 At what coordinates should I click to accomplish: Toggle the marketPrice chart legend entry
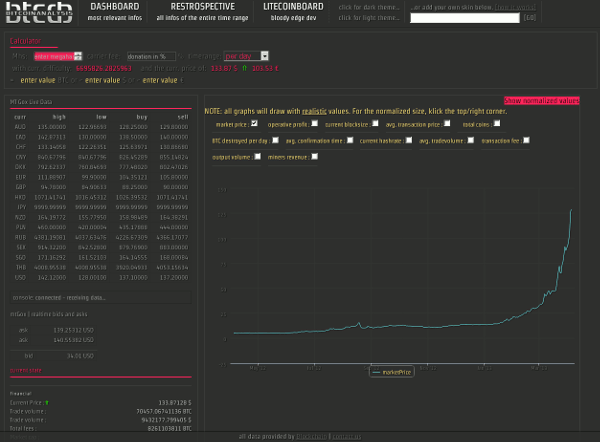(391, 372)
